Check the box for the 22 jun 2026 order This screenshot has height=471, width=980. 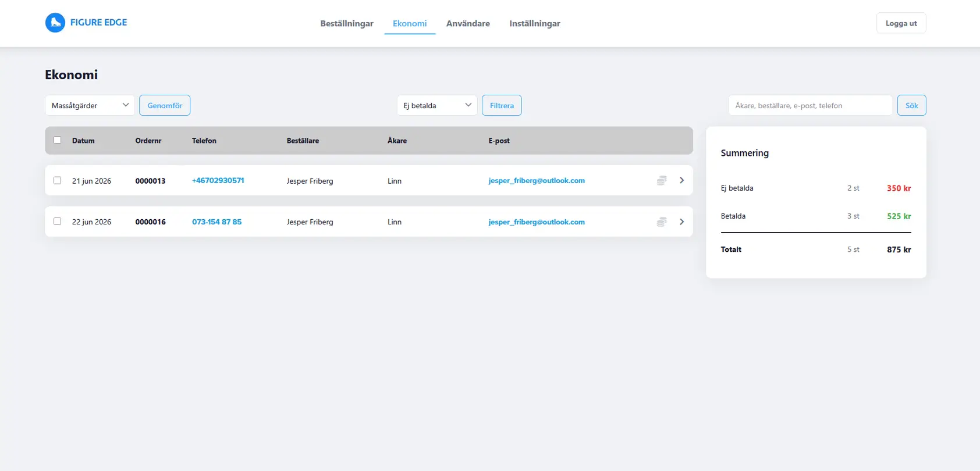pyautogui.click(x=57, y=221)
